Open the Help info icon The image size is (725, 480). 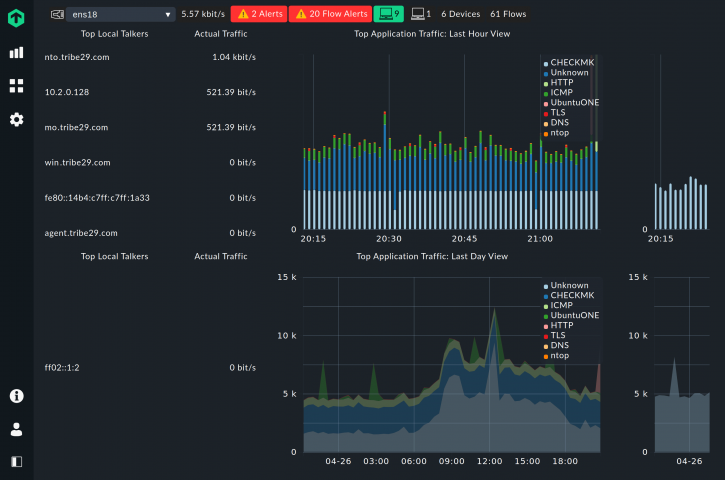coord(16,396)
